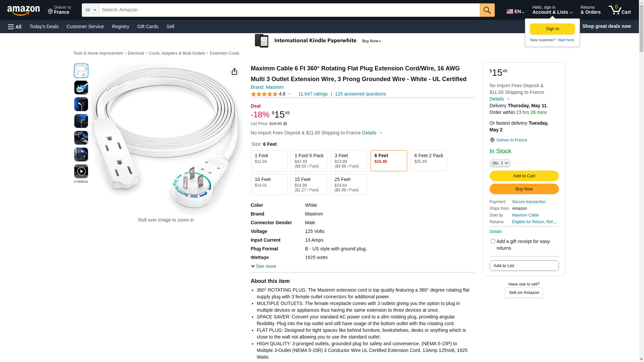
Task: Open the shopping cart icon
Action: click(x=620, y=10)
